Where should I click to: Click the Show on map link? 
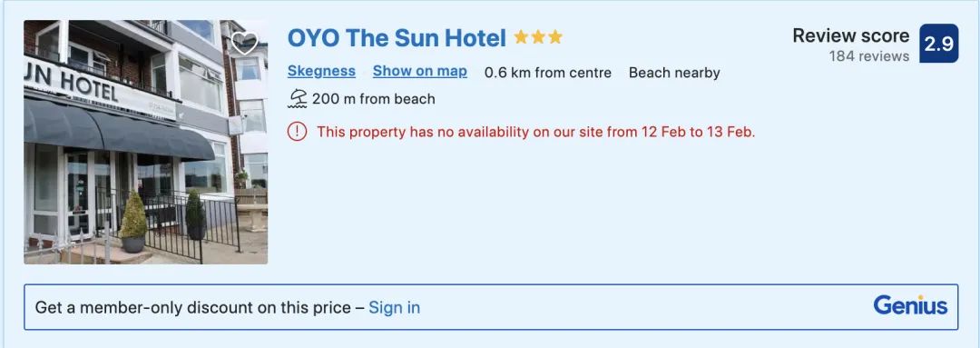pos(420,72)
